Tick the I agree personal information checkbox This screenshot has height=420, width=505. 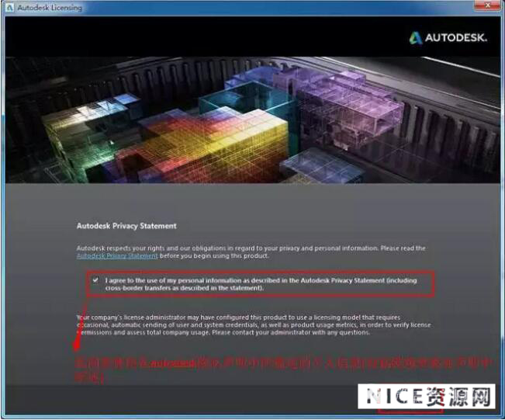click(95, 280)
